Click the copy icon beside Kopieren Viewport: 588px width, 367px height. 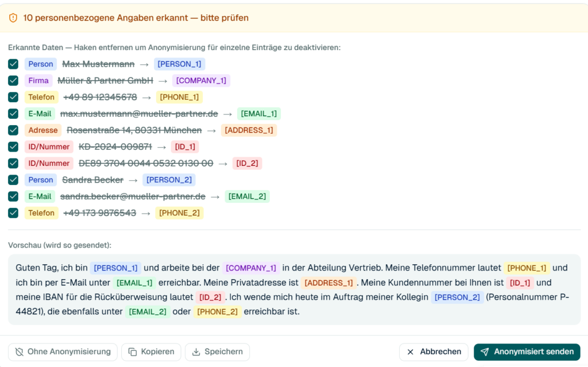coord(133,352)
